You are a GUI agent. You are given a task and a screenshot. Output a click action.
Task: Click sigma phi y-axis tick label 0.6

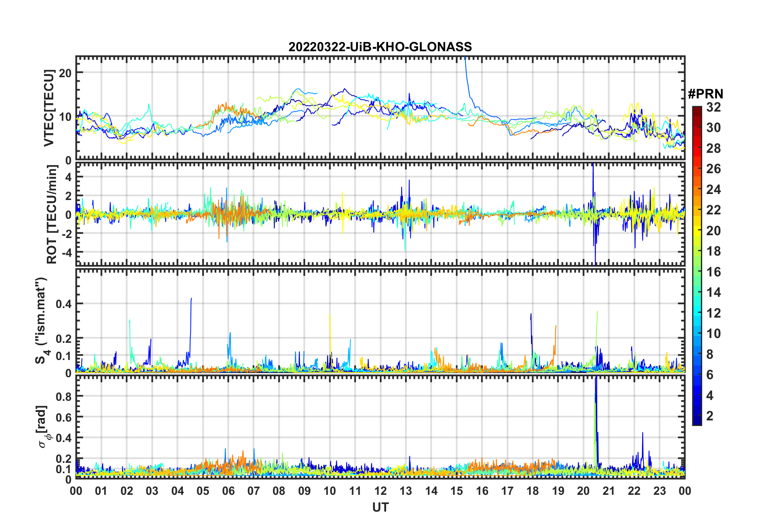64,417
